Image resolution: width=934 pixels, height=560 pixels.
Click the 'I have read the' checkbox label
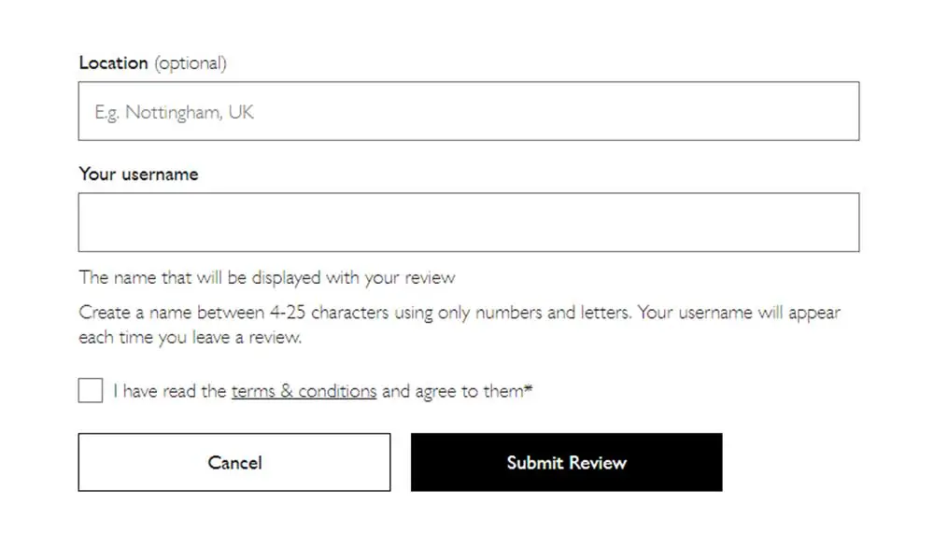click(x=170, y=391)
